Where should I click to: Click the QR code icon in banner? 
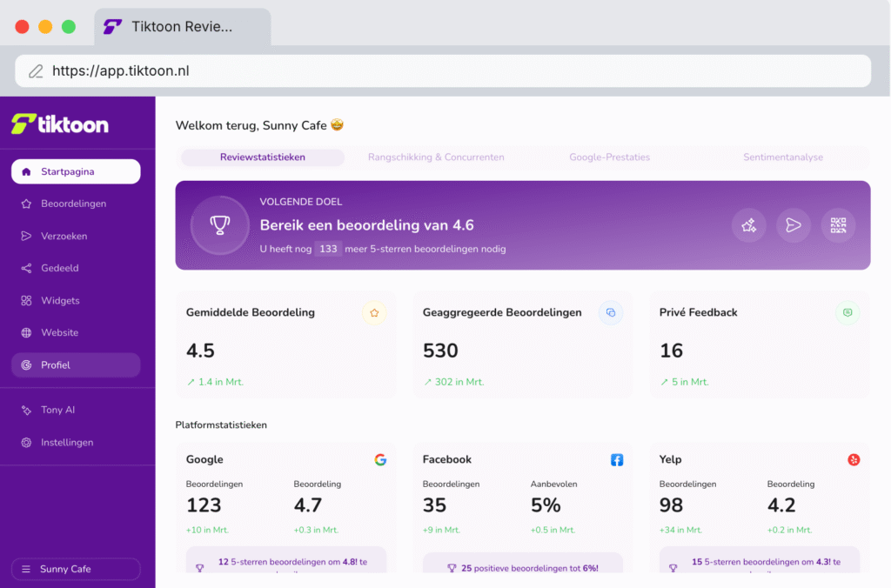pyautogui.click(x=838, y=225)
